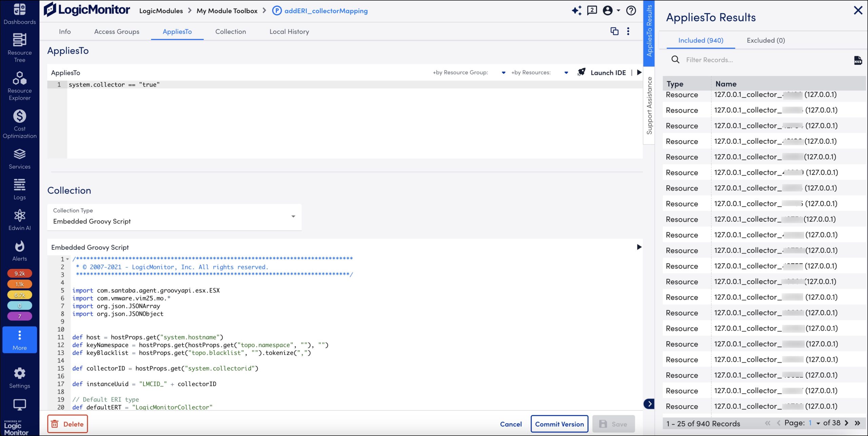This screenshot has width=868, height=436.
Task: Switch to the Collection tab
Action: click(x=231, y=32)
